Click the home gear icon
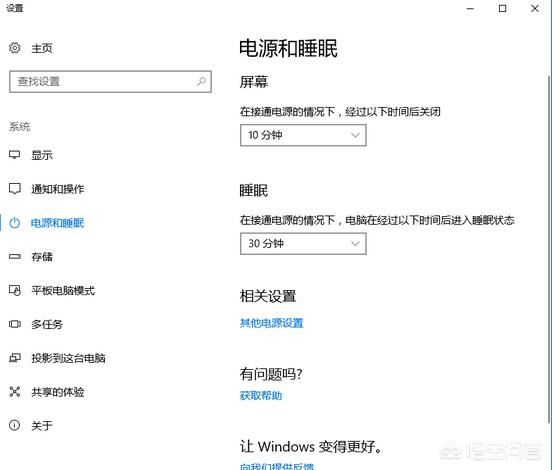 point(15,48)
